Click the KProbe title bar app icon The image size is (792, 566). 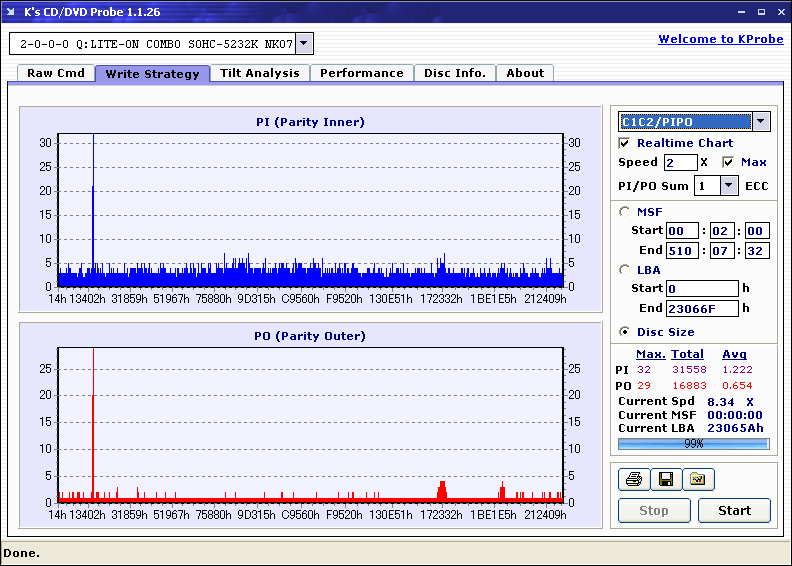pyautogui.click(x=13, y=12)
